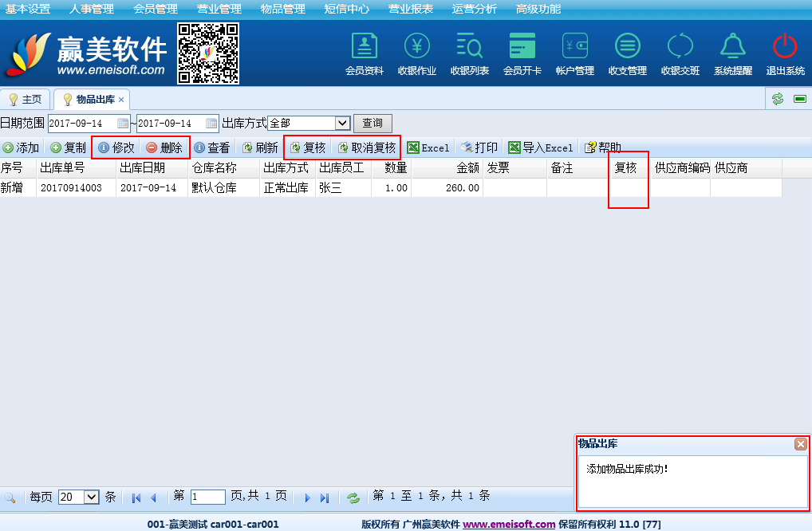Export the list using Excel button
Screen dimensions: 812x531
(428, 147)
